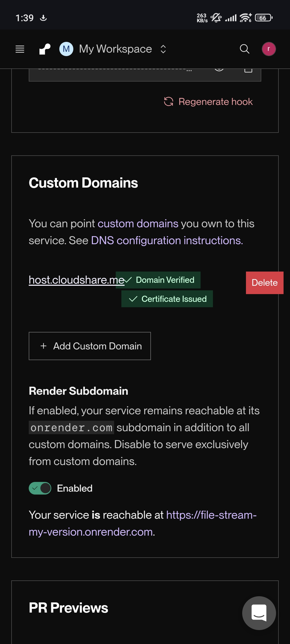Screen dimensions: 290x644
Task: Open the hamburger navigation menu
Action: [20, 49]
